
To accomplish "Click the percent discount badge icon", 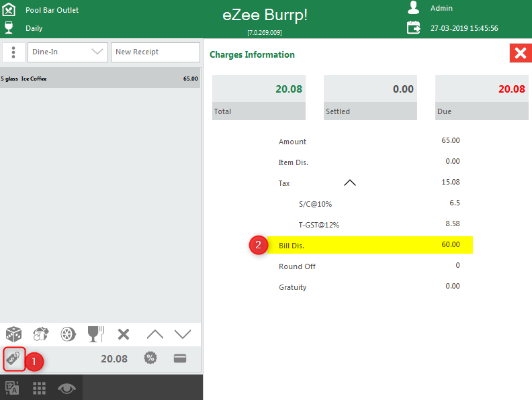I will 150,358.
